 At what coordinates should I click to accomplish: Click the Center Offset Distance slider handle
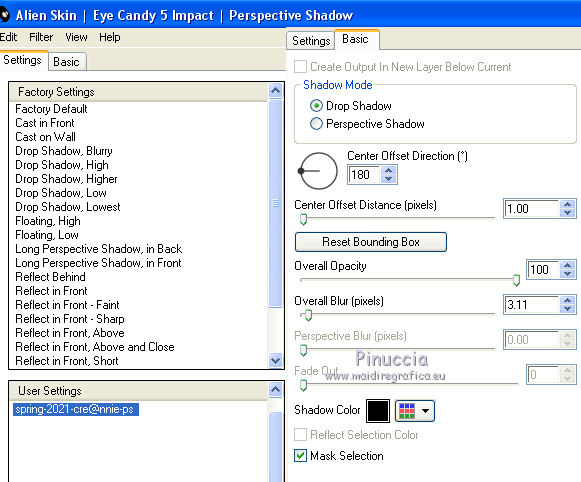(303, 219)
